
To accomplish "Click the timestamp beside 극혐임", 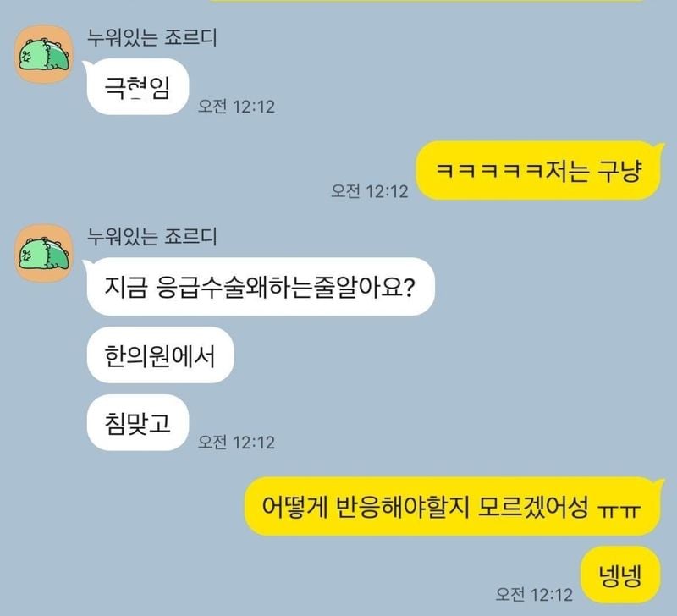I will 236,106.
